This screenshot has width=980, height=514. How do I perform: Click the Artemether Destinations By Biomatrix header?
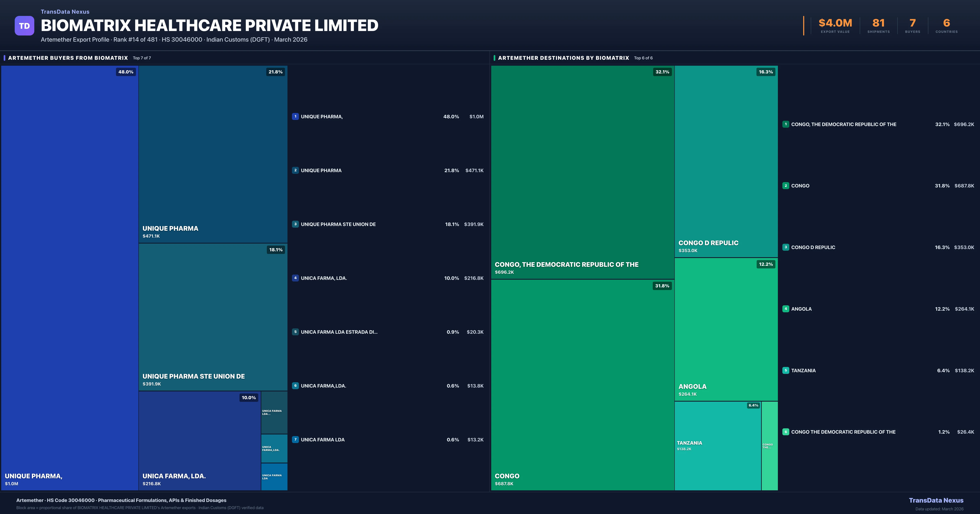click(563, 58)
